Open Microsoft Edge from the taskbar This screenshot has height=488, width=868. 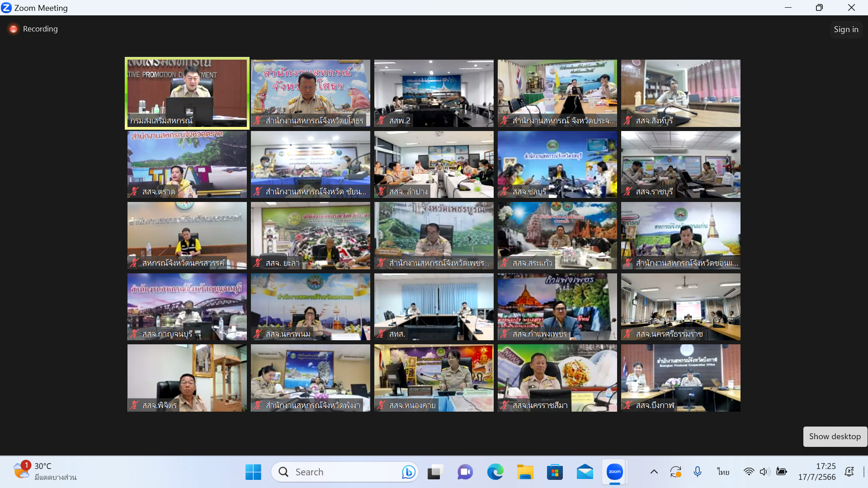495,472
